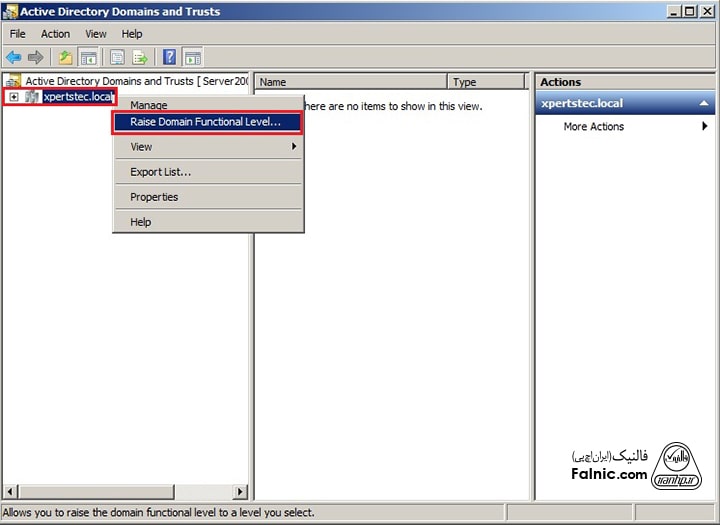Click the Up One Level folder icon
This screenshot has height=525, width=720.
click(x=65, y=57)
